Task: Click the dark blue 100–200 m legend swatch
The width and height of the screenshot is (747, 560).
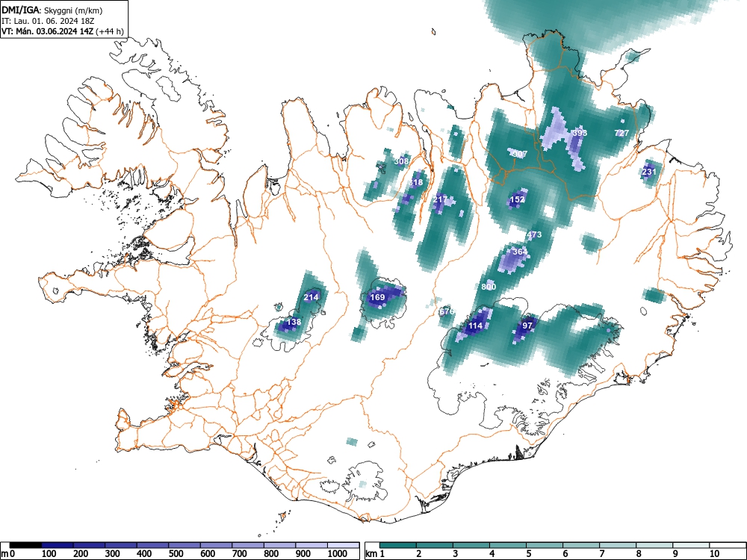Action: (x=58, y=545)
